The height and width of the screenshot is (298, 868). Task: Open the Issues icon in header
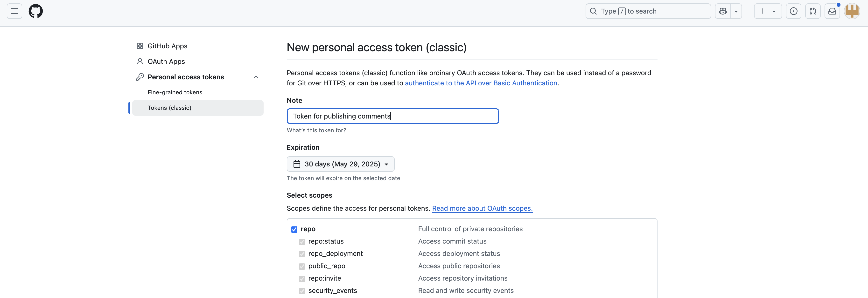(x=793, y=11)
